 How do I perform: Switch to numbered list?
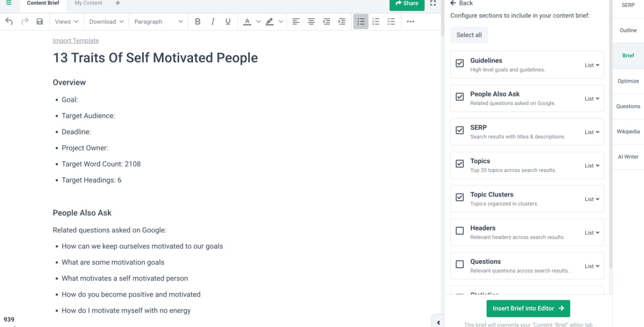point(376,21)
